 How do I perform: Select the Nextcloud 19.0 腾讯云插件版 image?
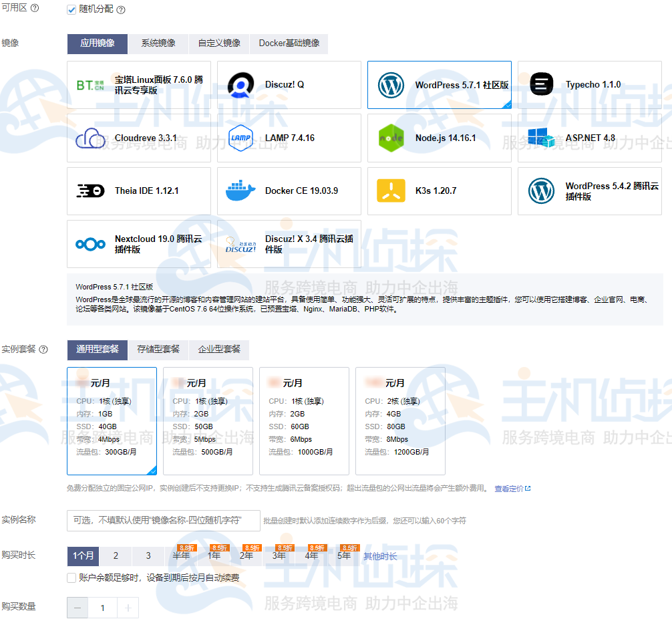tap(138, 245)
